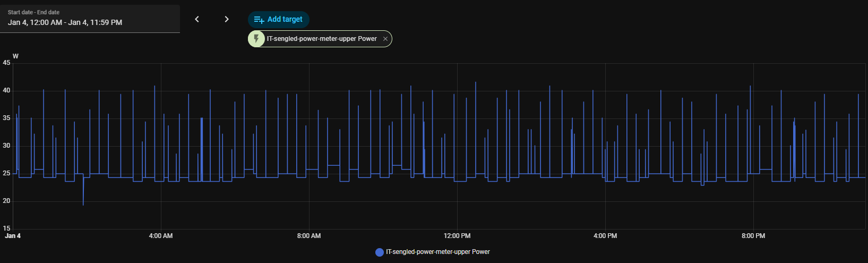This screenshot has height=263, width=868.
Task: Click the 15 value on the Y axis
Action: (x=6, y=228)
